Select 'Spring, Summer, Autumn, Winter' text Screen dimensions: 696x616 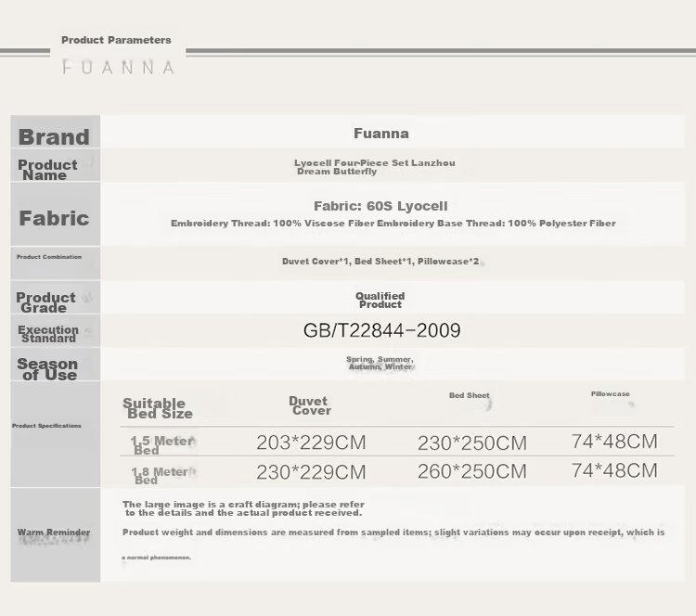click(380, 363)
